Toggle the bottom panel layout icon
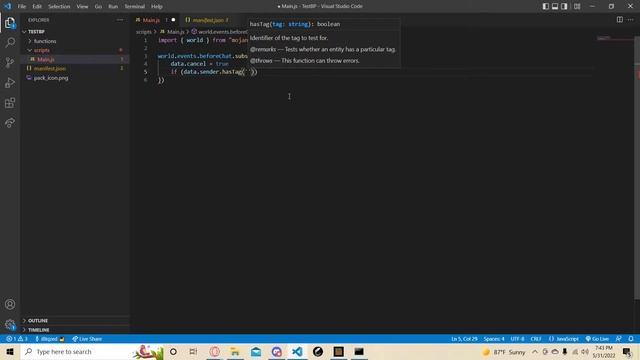Screen dimensions: 640x360 click(x=555, y=6)
